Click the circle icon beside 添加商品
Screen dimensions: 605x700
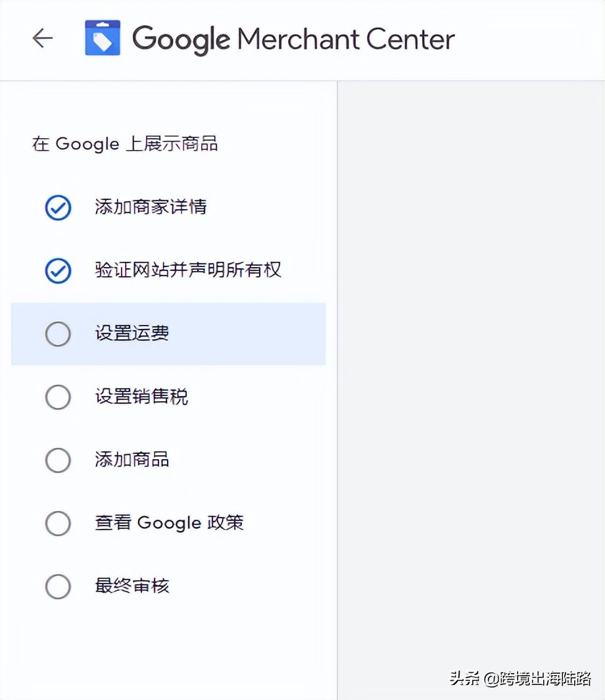click(x=58, y=461)
